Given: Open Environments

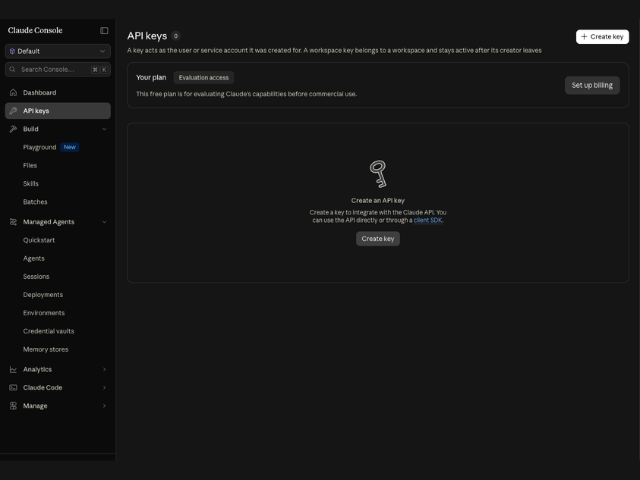Looking at the screenshot, I should click(44, 313).
